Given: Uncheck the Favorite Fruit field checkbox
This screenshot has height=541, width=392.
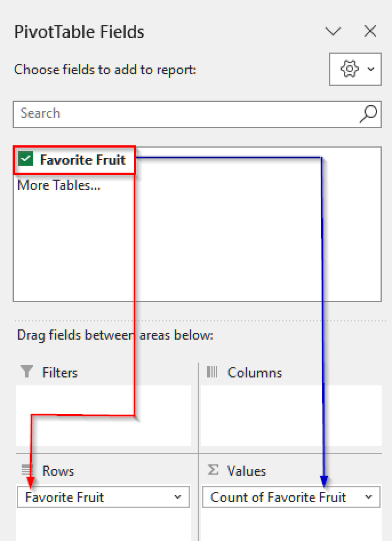Looking at the screenshot, I should [26, 159].
